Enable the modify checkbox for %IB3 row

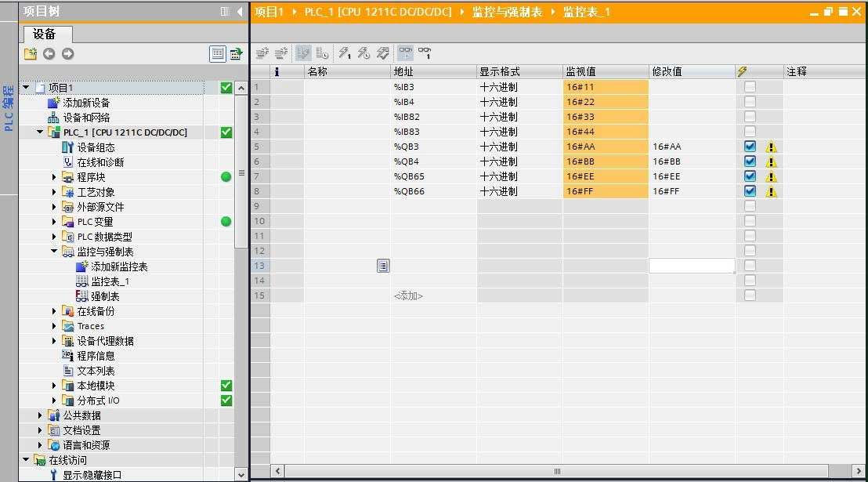(750, 87)
